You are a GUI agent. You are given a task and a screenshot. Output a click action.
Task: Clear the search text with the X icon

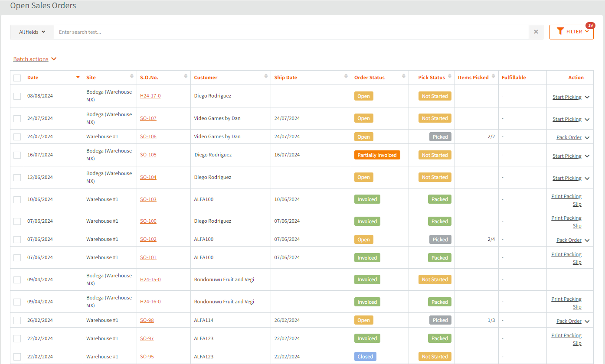pyautogui.click(x=536, y=32)
